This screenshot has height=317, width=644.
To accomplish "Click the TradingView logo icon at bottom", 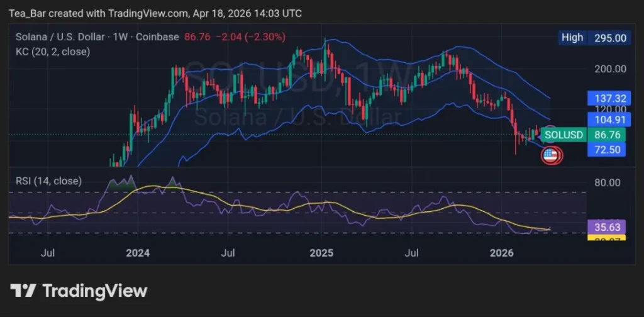I will pyautogui.click(x=23, y=291).
